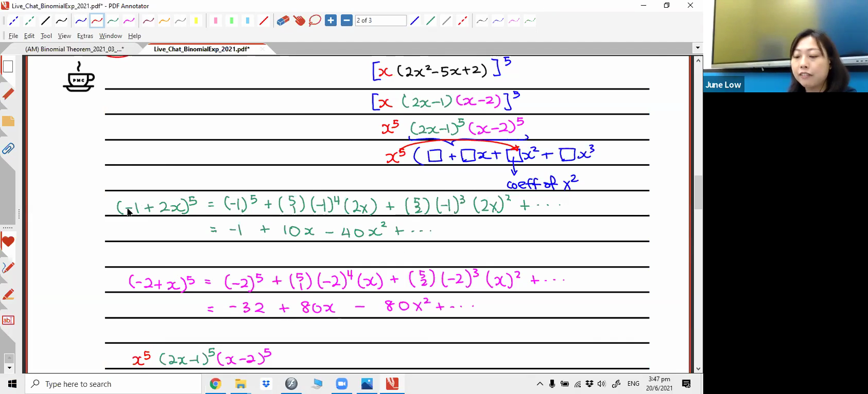Select the highlighted red freehand pen

pos(97,21)
